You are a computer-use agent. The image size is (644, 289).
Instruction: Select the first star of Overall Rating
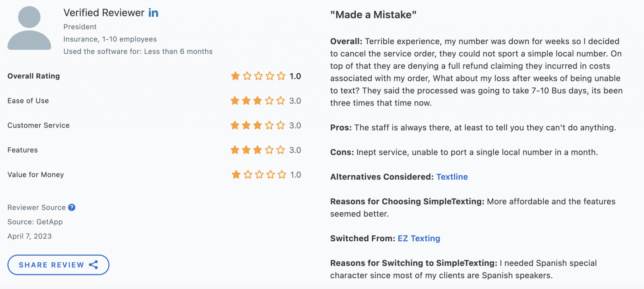coord(235,76)
